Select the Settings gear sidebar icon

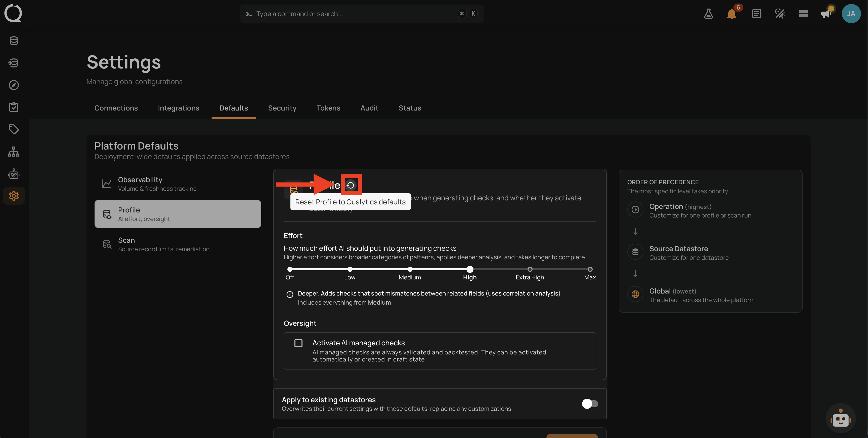[x=14, y=196]
